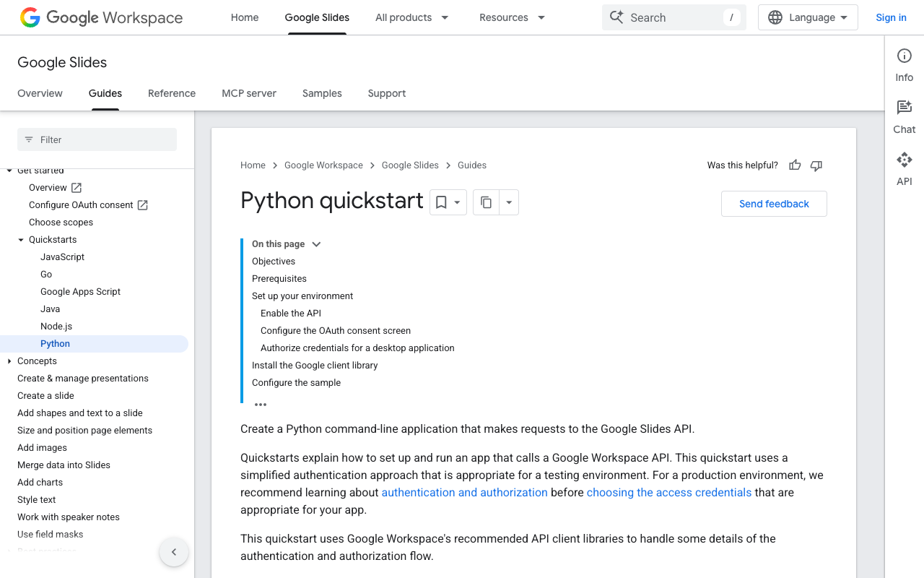
Task: Click the Language globe icon
Action: pos(775,17)
